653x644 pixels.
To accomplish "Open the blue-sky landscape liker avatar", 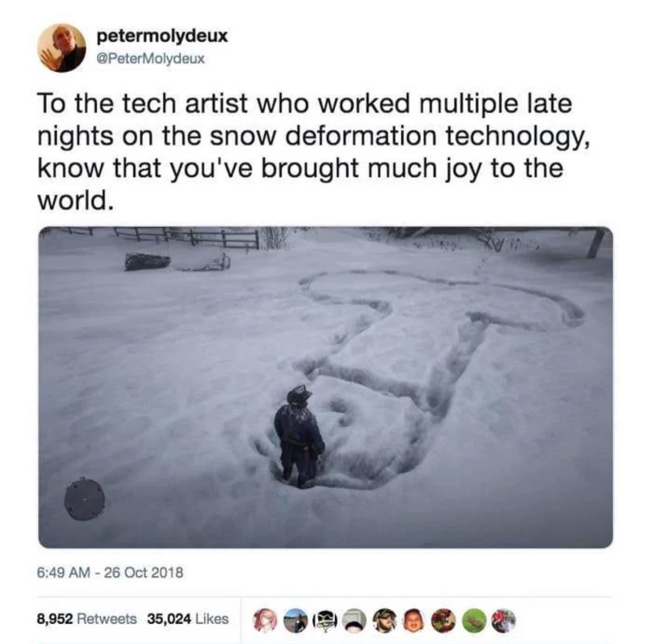I will (295, 620).
